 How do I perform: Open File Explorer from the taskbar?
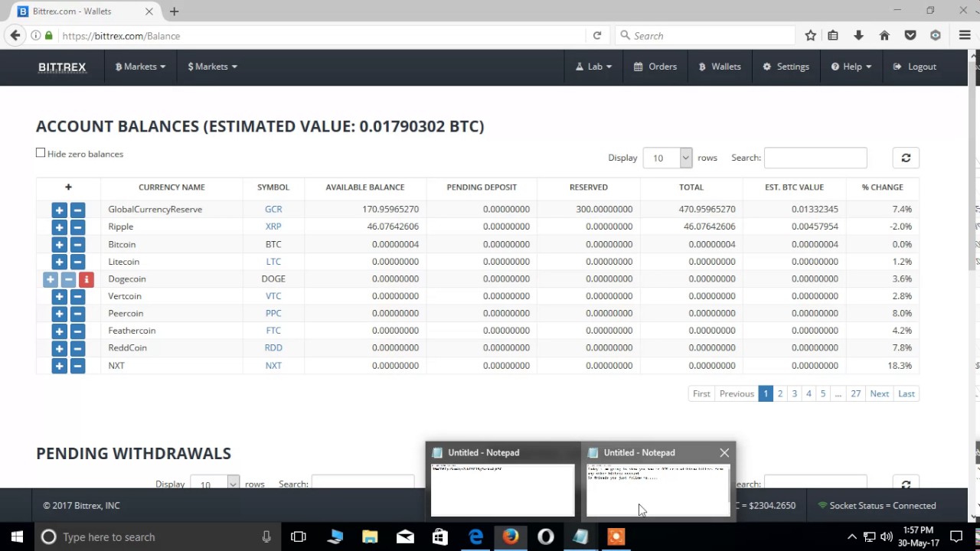(370, 536)
